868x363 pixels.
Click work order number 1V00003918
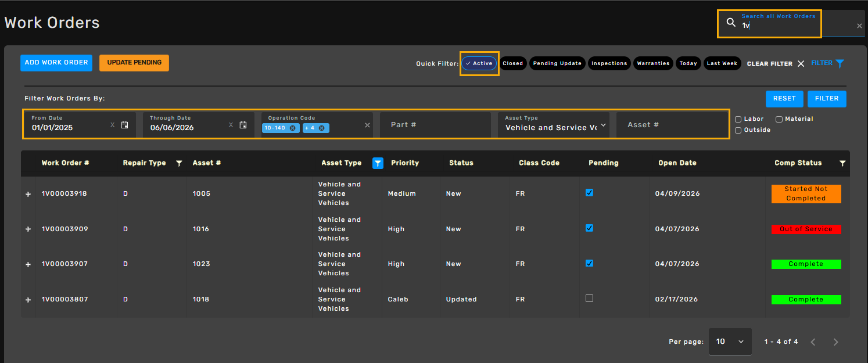pos(64,193)
